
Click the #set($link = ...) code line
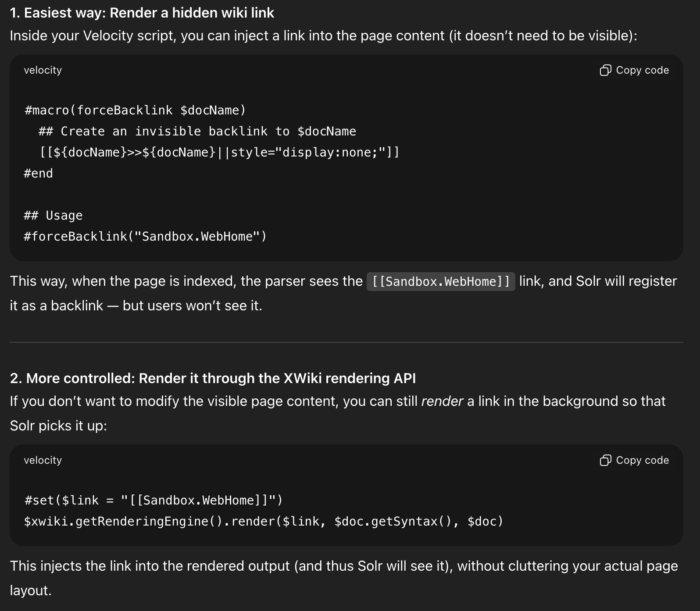pyautogui.click(x=154, y=500)
